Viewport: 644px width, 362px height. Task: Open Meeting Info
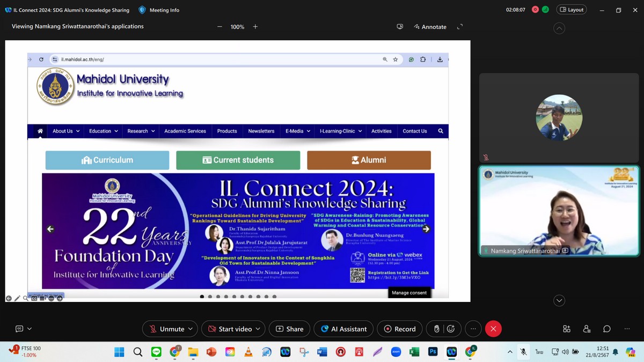click(159, 10)
